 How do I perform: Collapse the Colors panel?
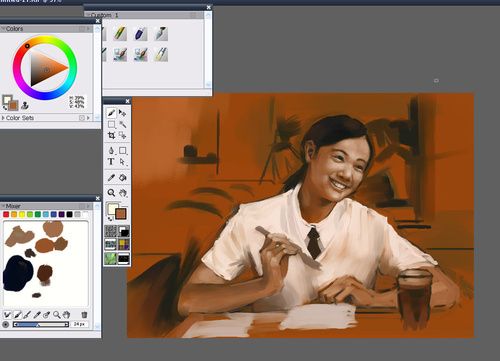coord(3,29)
